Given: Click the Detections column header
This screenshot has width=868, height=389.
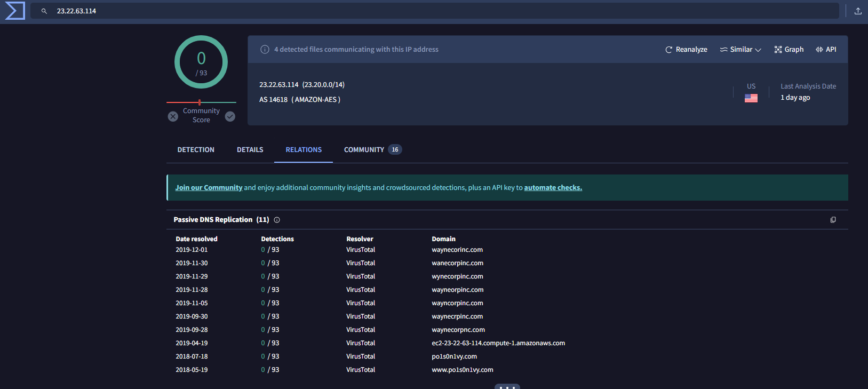Looking at the screenshot, I should click(x=277, y=239).
